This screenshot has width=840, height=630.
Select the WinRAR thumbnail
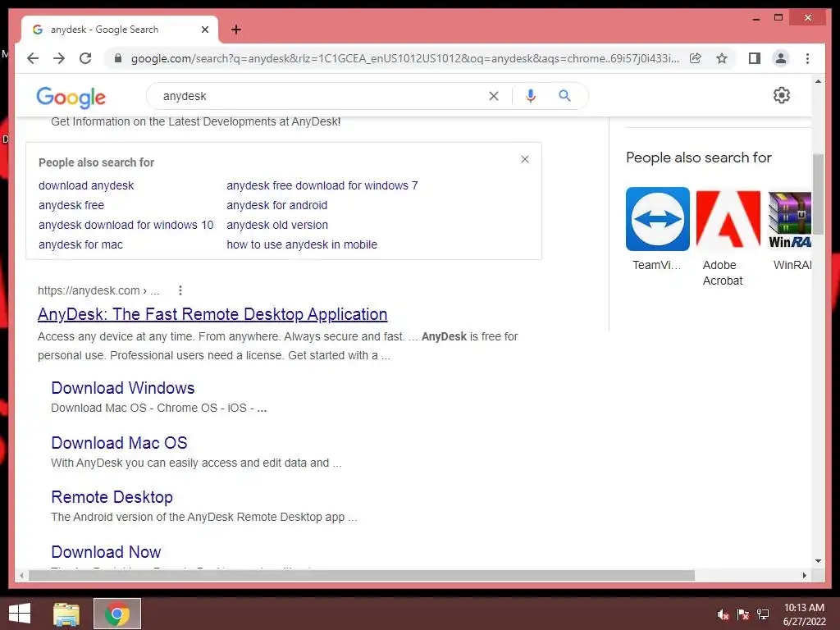coord(790,219)
